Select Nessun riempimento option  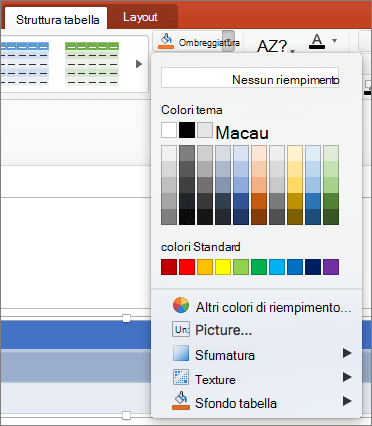point(250,78)
